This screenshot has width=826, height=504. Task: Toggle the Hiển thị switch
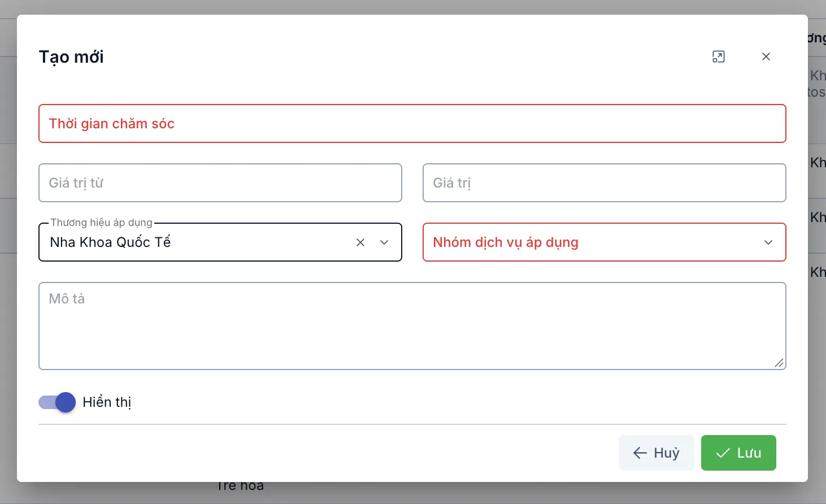click(57, 402)
